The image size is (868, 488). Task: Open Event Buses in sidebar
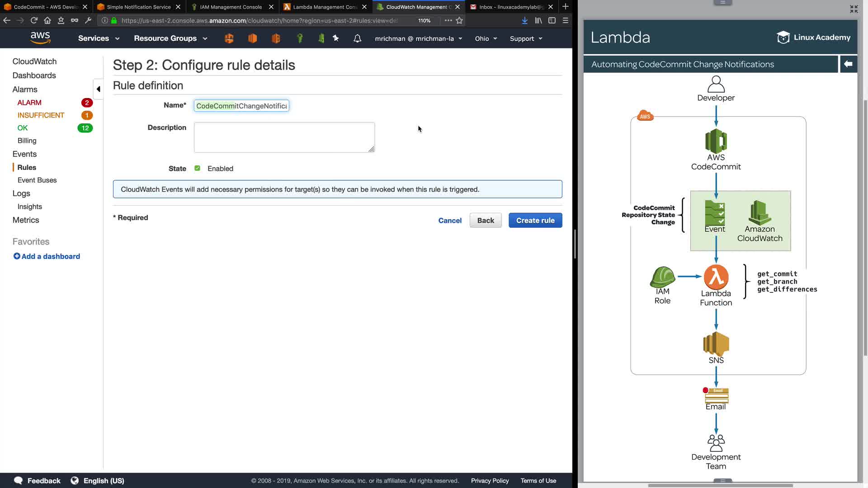(37, 180)
